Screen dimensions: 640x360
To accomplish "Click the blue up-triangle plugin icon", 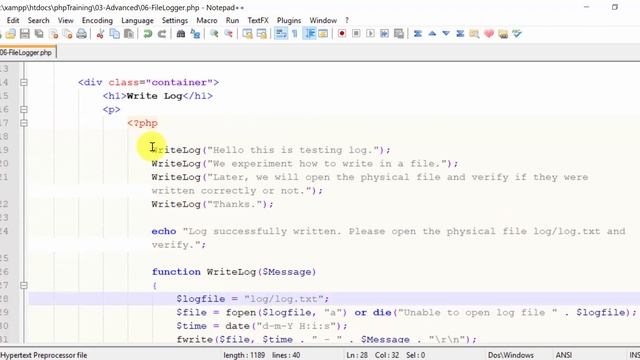I will click(432, 34).
